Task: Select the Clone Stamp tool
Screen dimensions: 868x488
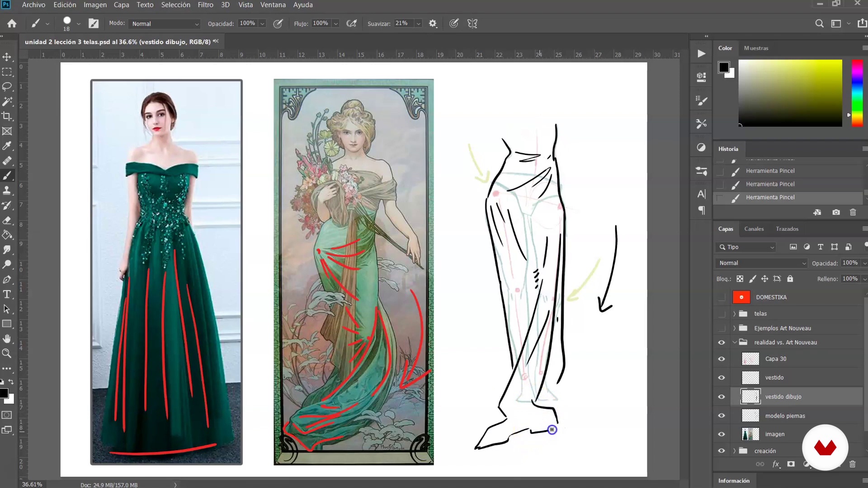Action: point(7,190)
